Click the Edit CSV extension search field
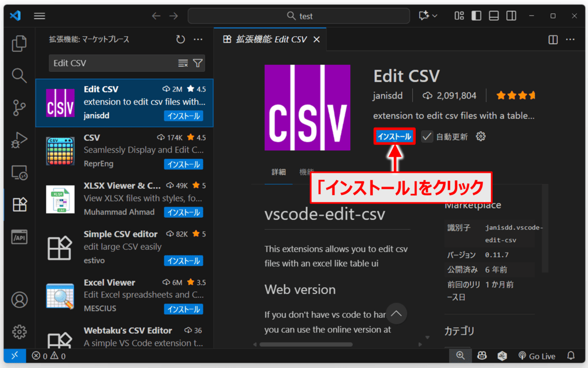 pos(112,63)
